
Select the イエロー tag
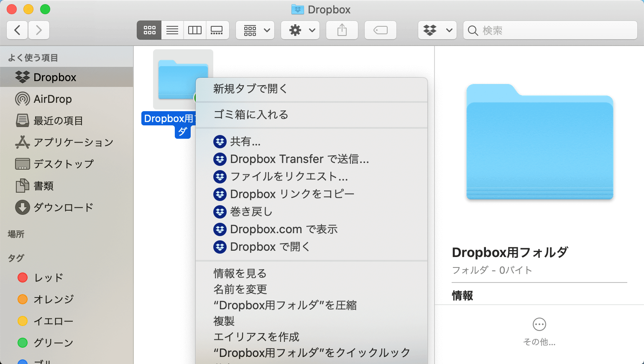tap(67, 321)
